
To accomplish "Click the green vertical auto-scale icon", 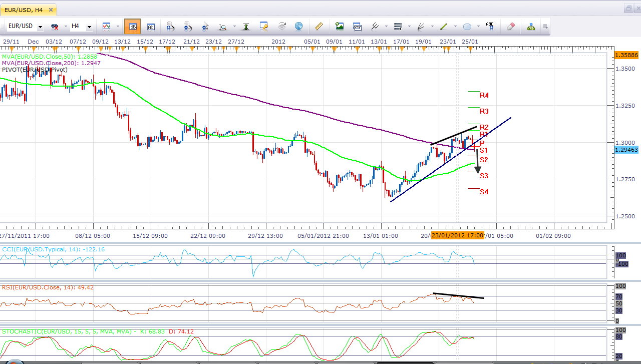I will tap(246, 27).
